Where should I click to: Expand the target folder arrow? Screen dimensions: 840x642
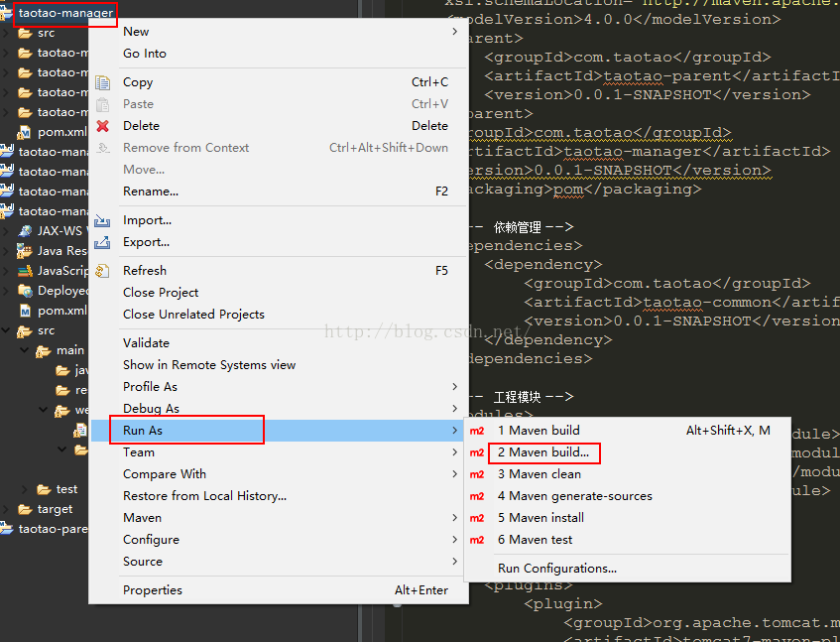(6, 509)
